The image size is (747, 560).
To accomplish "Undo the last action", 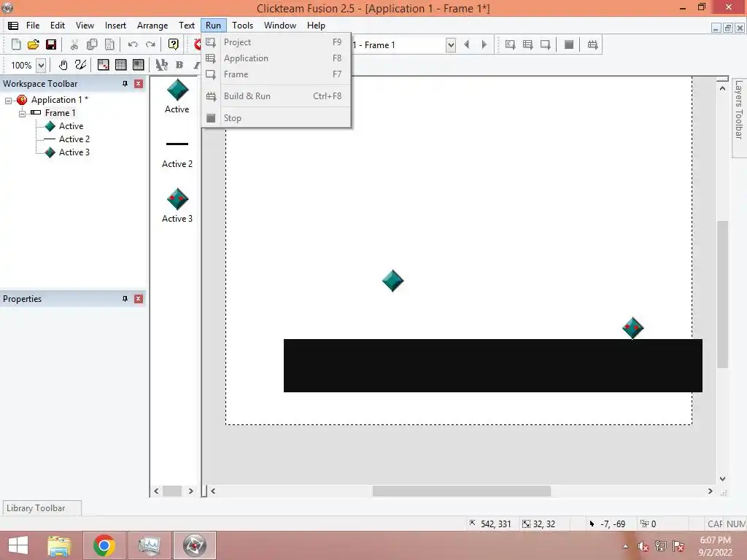I will (133, 44).
